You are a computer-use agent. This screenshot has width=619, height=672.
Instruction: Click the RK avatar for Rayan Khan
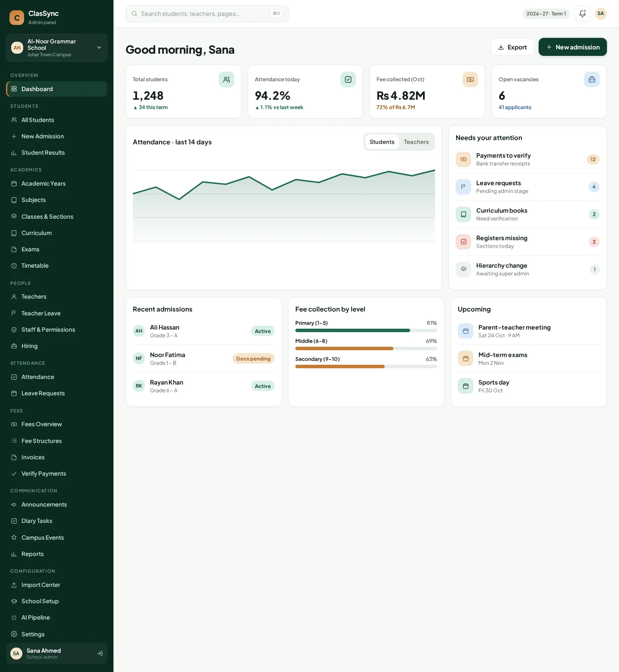139,386
